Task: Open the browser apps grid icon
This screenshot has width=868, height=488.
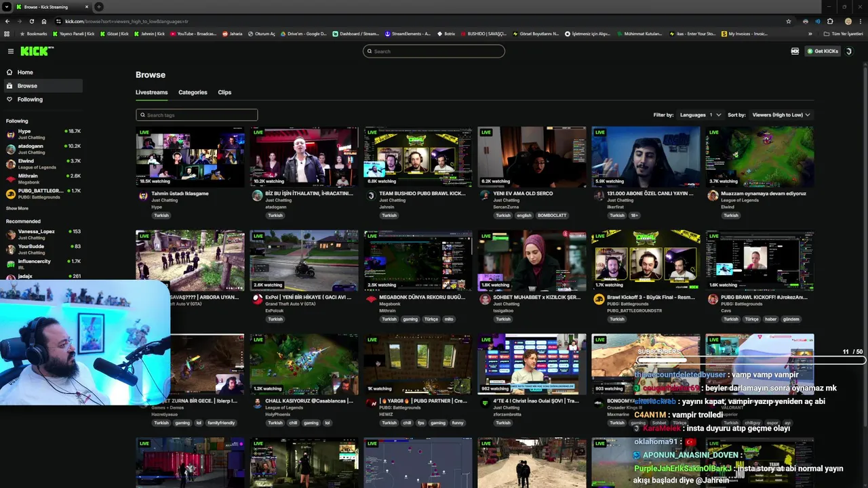Action: pyautogui.click(x=7, y=33)
